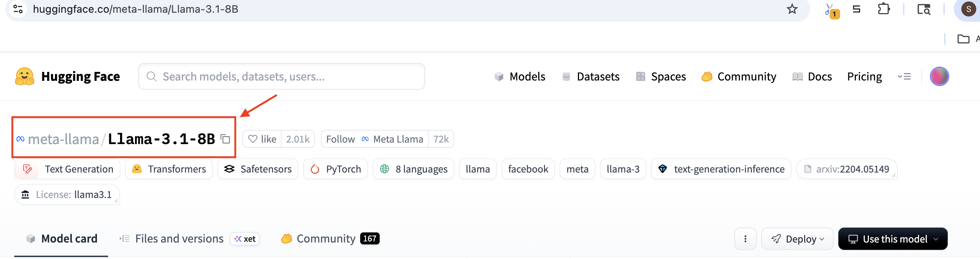
Task: Go to Models page
Action: [520, 77]
